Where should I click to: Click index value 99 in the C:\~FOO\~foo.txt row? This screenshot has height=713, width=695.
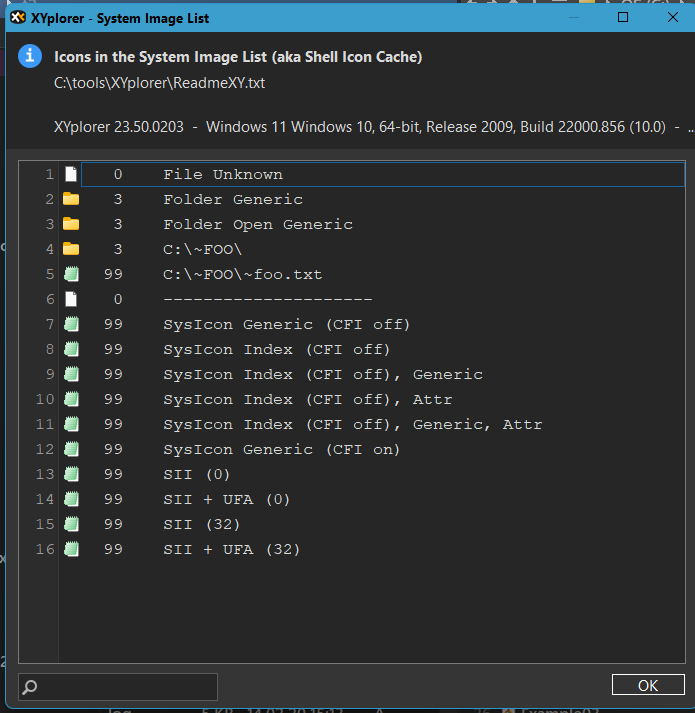(113, 274)
